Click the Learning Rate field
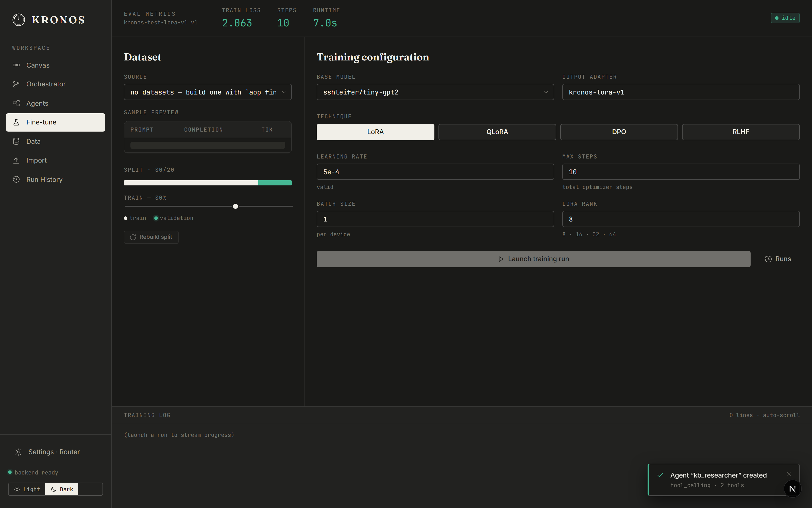Screen dimensions: 812x508 click(435, 172)
